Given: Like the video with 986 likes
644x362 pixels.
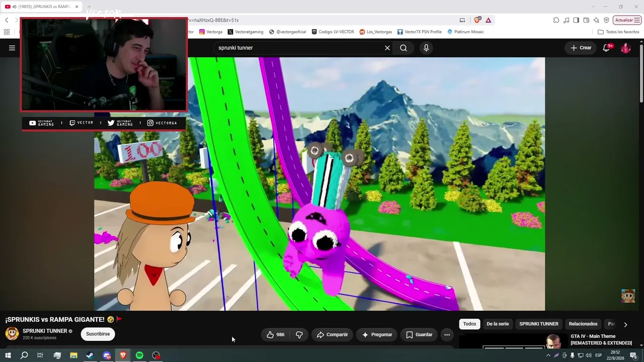Looking at the screenshot, I should click(275, 334).
